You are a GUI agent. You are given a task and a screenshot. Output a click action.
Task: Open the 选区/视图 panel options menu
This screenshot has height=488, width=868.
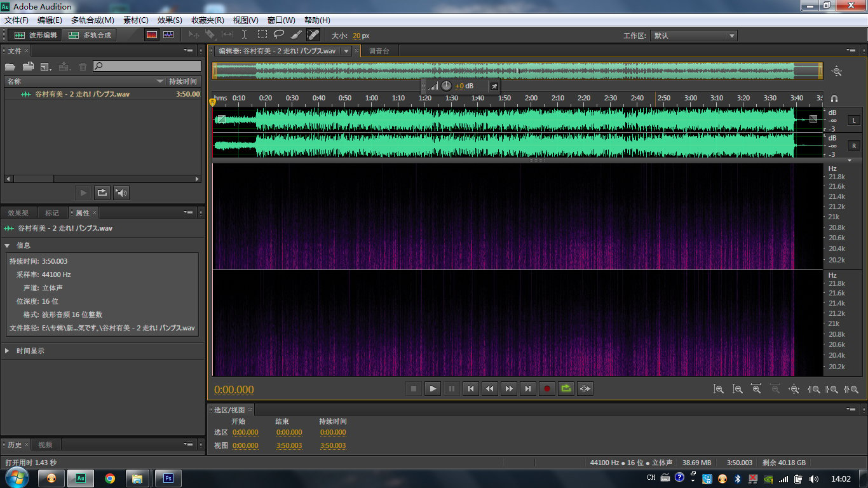coord(852,409)
